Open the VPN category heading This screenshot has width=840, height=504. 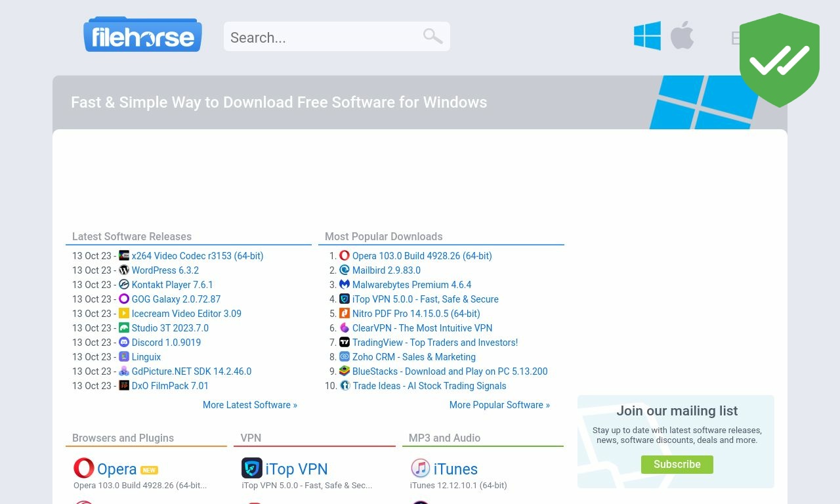click(x=251, y=438)
